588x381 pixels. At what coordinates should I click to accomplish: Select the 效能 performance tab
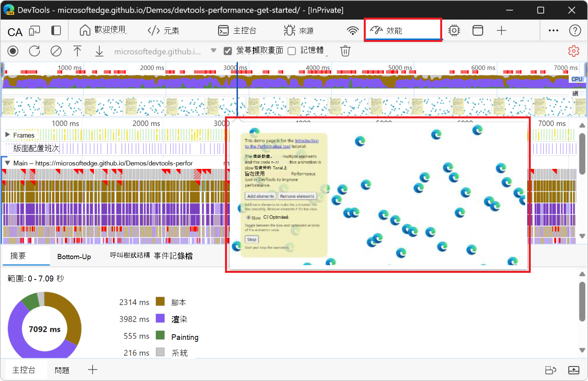pyautogui.click(x=403, y=30)
